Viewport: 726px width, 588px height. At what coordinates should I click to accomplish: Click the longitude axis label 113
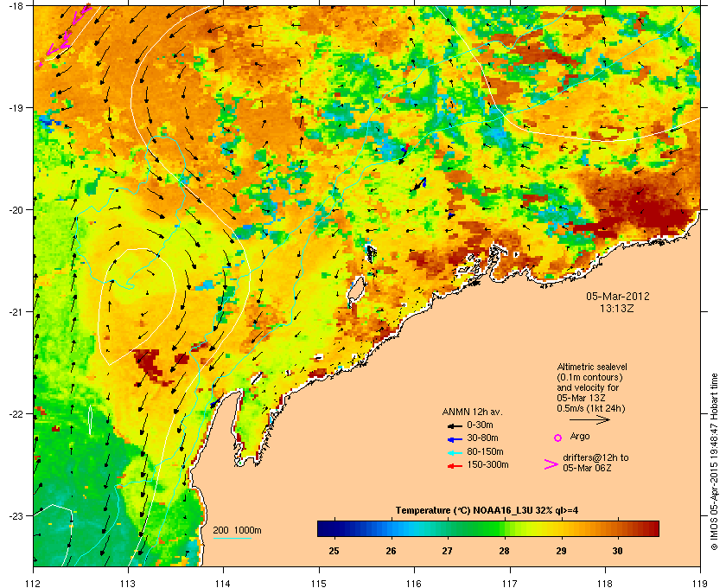pyautogui.click(x=128, y=583)
